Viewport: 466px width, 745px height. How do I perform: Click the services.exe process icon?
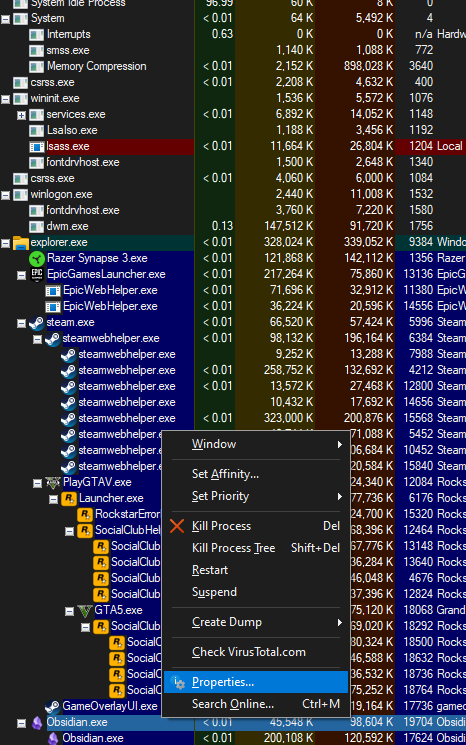37,115
